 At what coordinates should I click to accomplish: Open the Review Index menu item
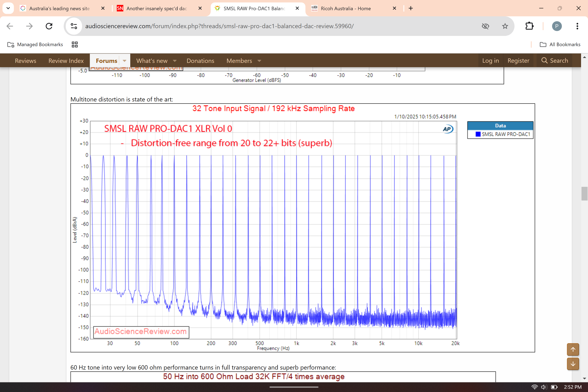point(66,61)
